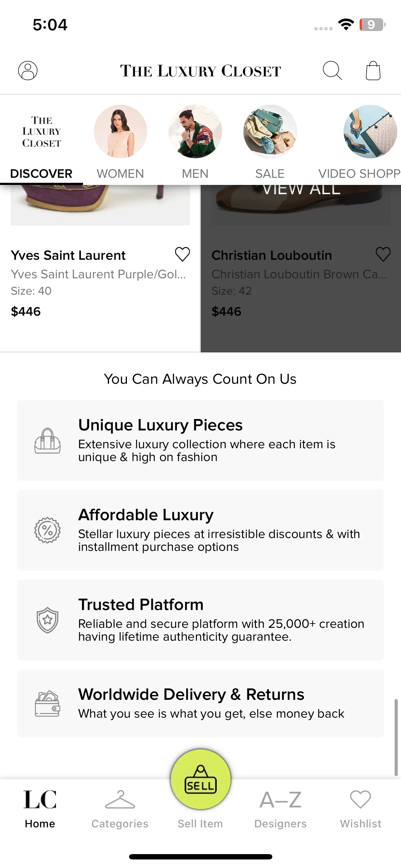This screenshot has height=868, width=401.
Task: Tap the search magnifier icon
Action: coord(332,71)
